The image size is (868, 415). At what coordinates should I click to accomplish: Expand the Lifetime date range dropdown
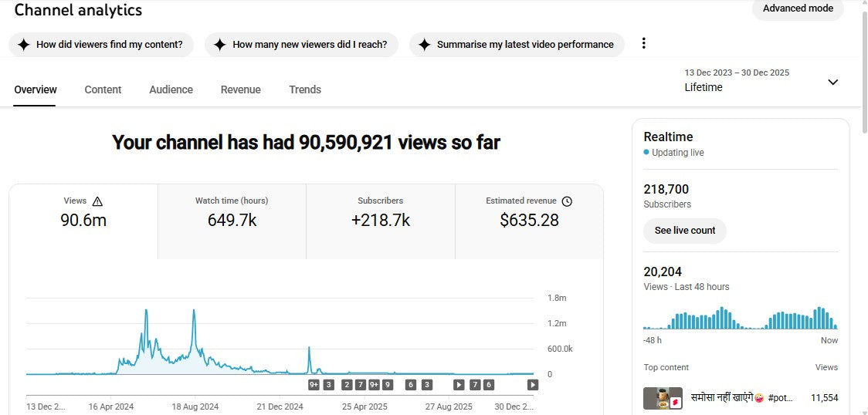[x=832, y=82]
